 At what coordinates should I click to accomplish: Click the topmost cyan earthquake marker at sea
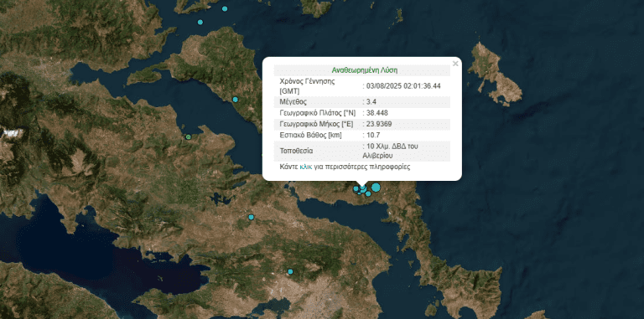(225, 8)
